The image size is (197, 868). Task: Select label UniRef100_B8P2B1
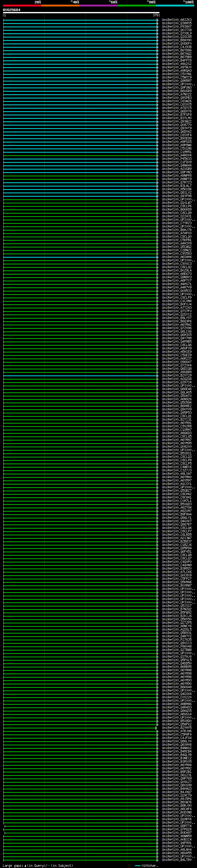click(176, 772)
